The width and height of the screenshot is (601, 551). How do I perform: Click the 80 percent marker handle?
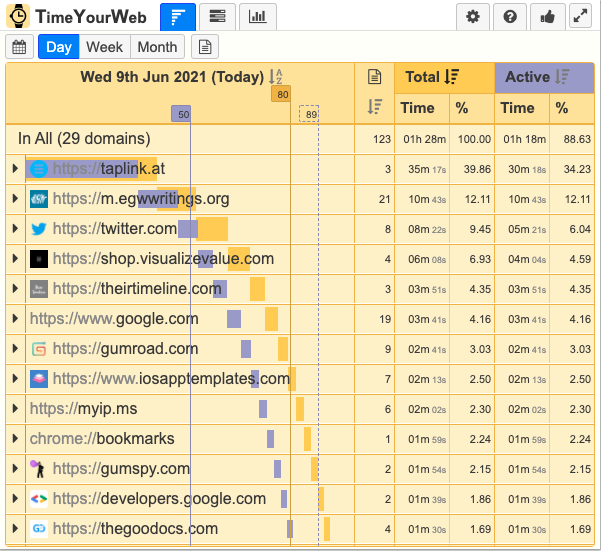coord(281,94)
